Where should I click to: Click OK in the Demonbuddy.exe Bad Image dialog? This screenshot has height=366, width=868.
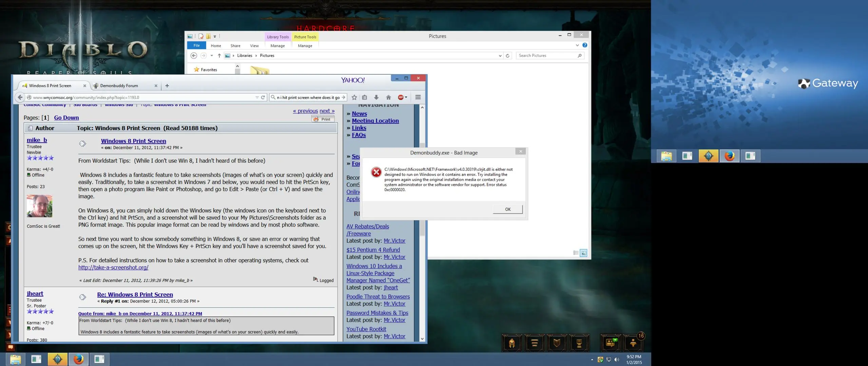click(x=507, y=209)
